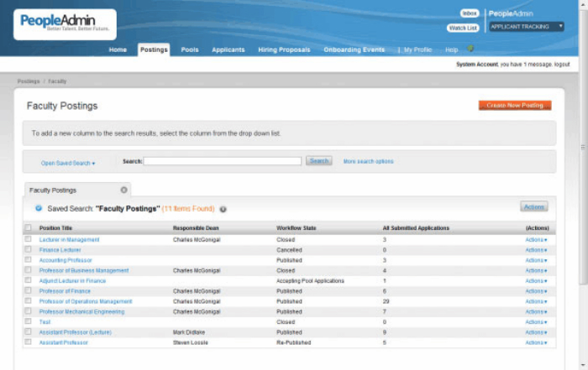Open the Actions menu above the table
Screen dimensions: 588x370
click(533, 206)
